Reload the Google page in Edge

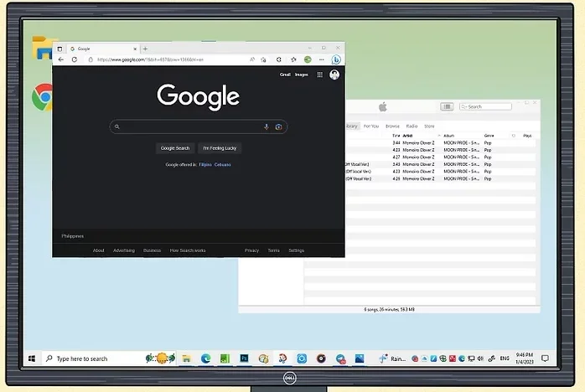tap(75, 59)
